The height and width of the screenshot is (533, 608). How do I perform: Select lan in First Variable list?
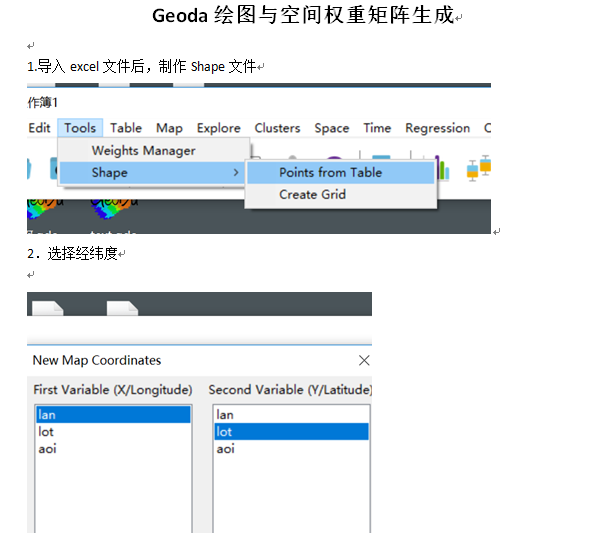point(47,415)
